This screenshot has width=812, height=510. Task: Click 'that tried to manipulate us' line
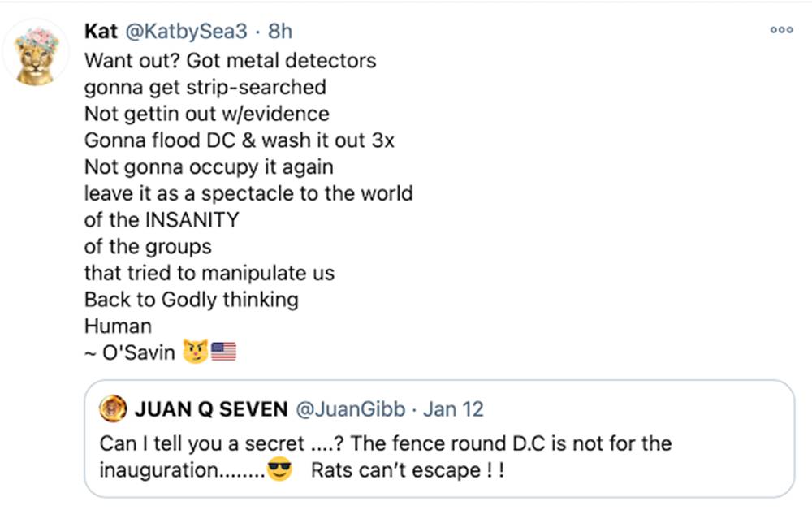pyautogui.click(x=209, y=273)
